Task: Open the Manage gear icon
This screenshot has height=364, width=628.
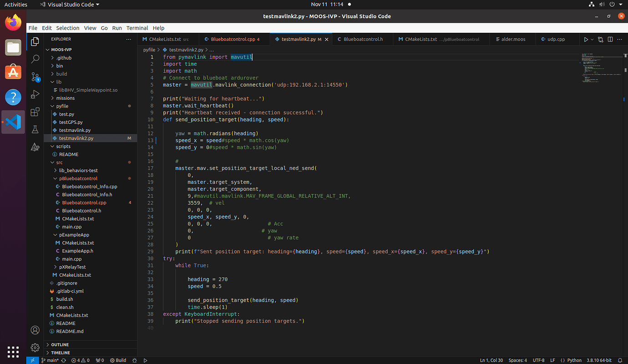Action: (x=35, y=348)
